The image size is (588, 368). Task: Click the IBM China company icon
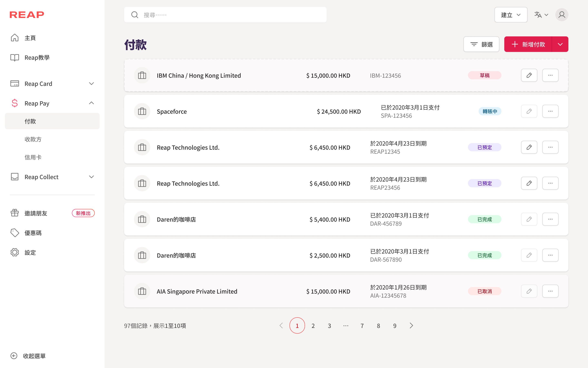coord(142,75)
